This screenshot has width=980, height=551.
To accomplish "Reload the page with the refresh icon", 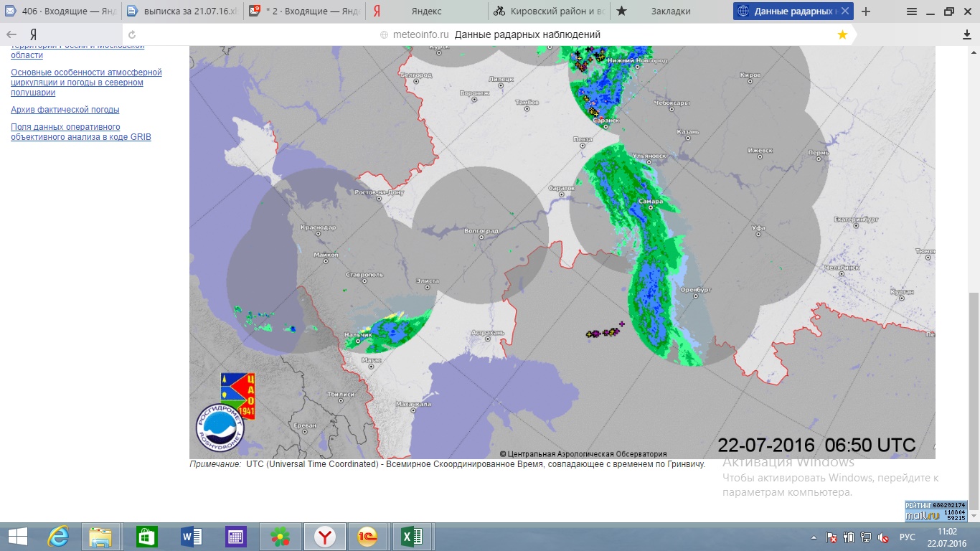I will pos(131,34).
